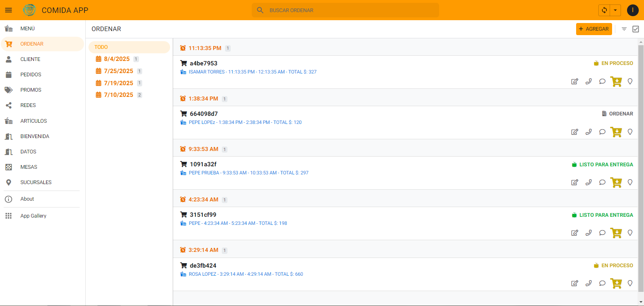Edit order a4be7953 with pencil icon
Image resolution: width=644 pixels, height=306 pixels.
coord(575,82)
